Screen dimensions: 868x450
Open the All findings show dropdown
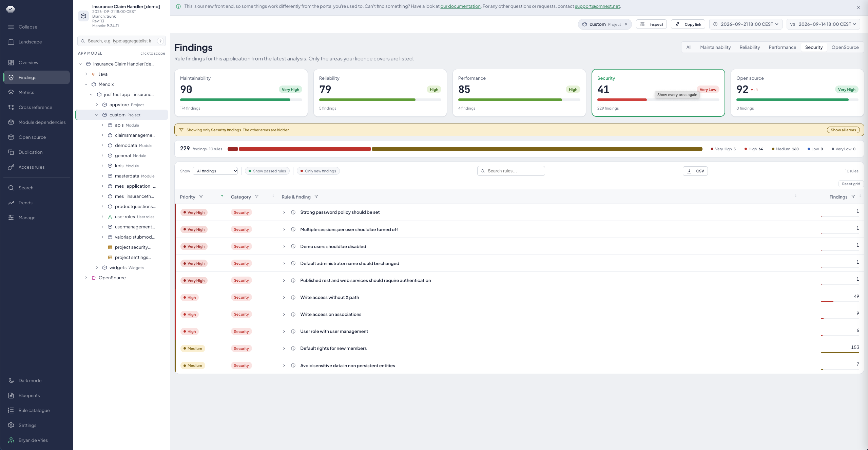coord(215,171)
